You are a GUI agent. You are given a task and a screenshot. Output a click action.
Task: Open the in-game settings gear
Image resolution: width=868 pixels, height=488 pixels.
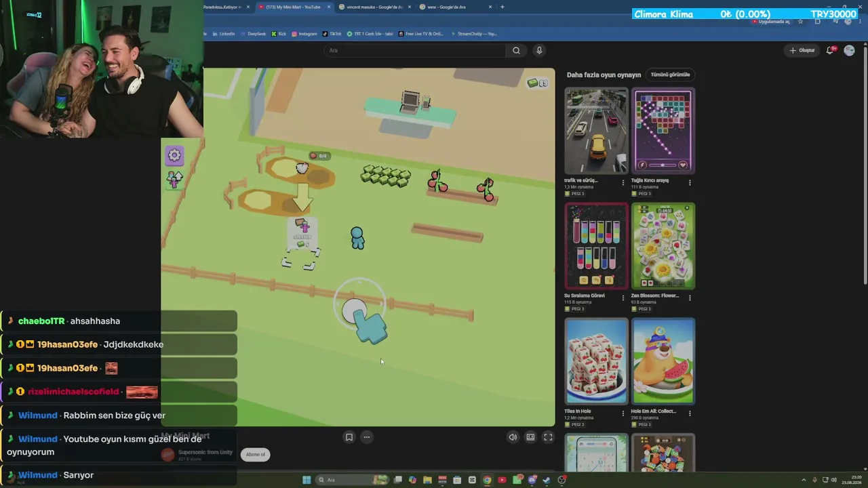(174, 155)
